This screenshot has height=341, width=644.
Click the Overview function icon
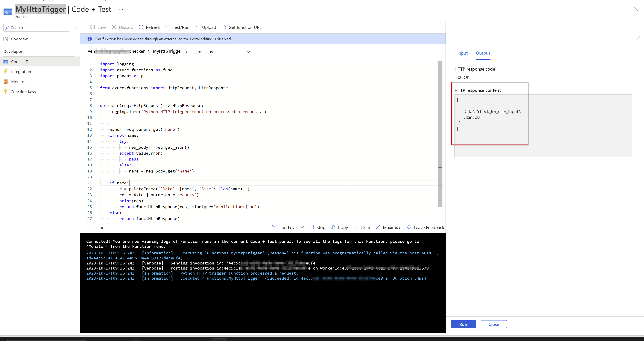[x=6, y=39]
